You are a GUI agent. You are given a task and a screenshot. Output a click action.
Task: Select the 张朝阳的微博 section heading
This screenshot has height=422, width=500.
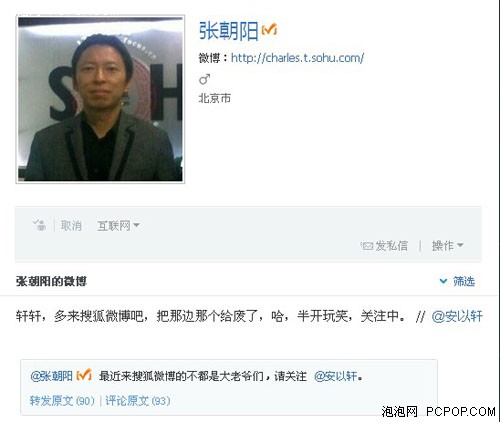coord(51,281)
